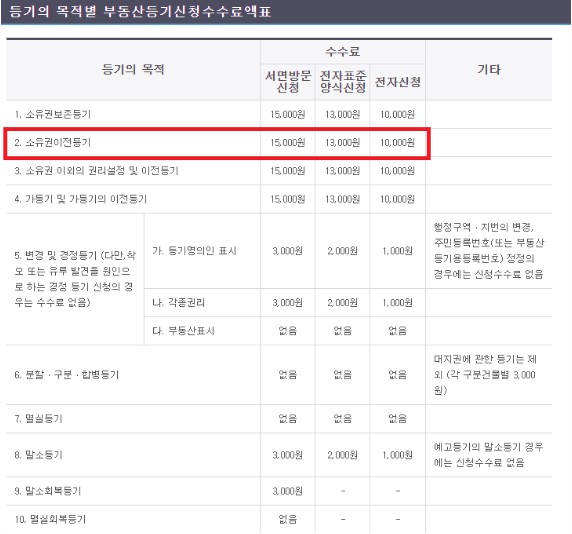
Task: Click the '등기의 목적' column header
Action: click(x=133, y=69)
